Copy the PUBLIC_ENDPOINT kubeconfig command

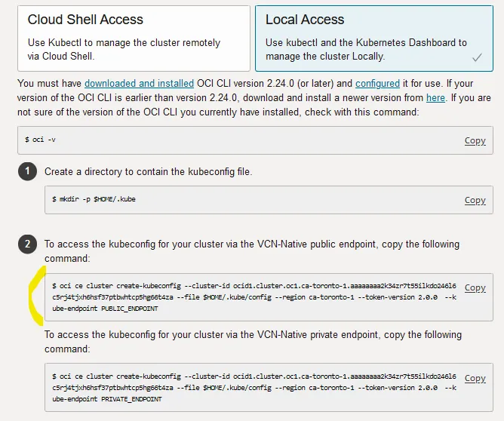475,288
